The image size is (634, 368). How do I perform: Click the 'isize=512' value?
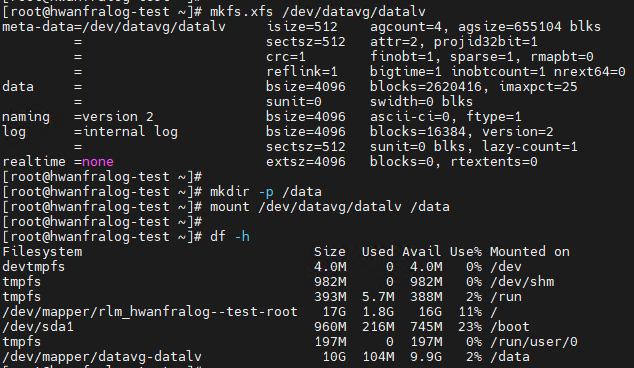302,27
